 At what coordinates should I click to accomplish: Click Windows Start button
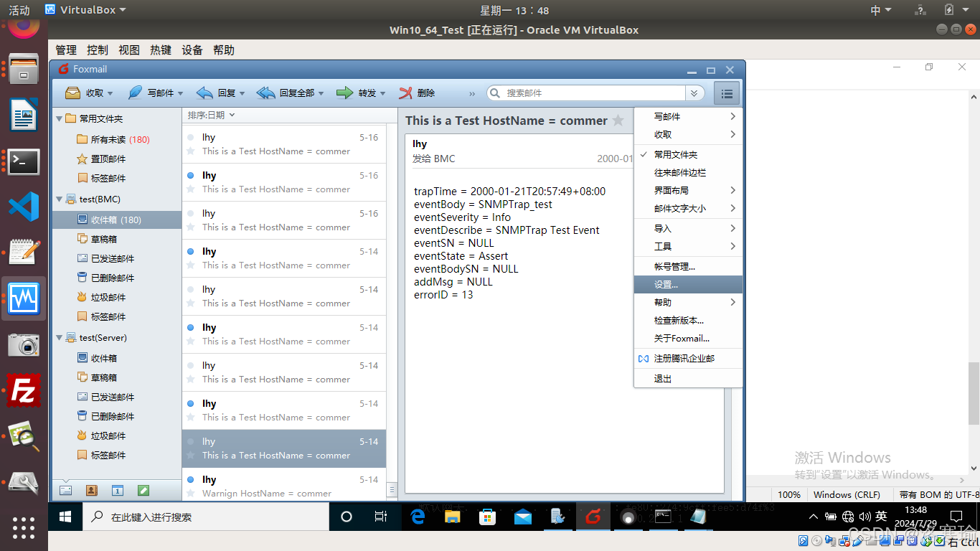(x=65, y=517)
